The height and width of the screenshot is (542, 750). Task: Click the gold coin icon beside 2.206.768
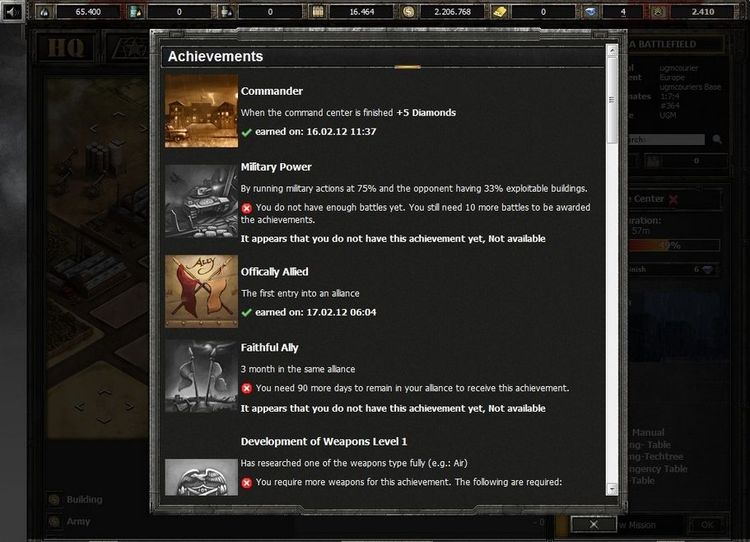click(408, 12)
